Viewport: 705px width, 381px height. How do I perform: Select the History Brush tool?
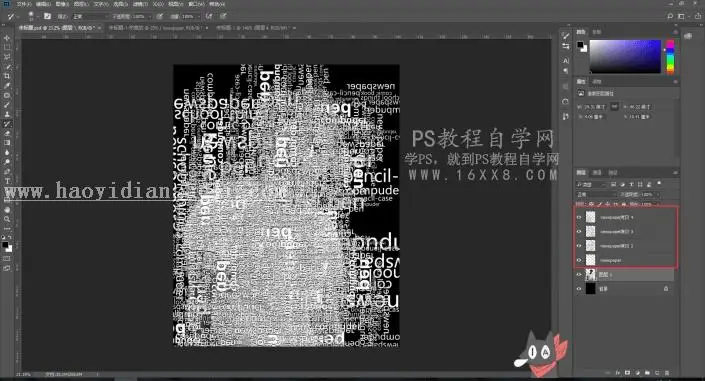pos(7,124)
